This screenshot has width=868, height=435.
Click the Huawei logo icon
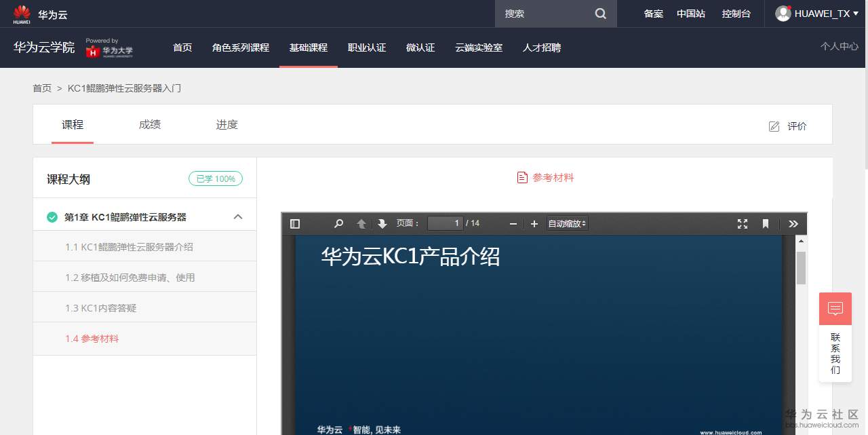pos(22,14)
